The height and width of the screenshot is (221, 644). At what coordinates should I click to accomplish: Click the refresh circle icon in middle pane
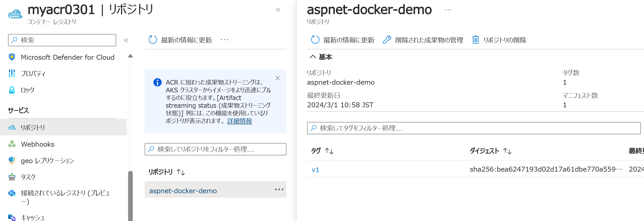153,40
